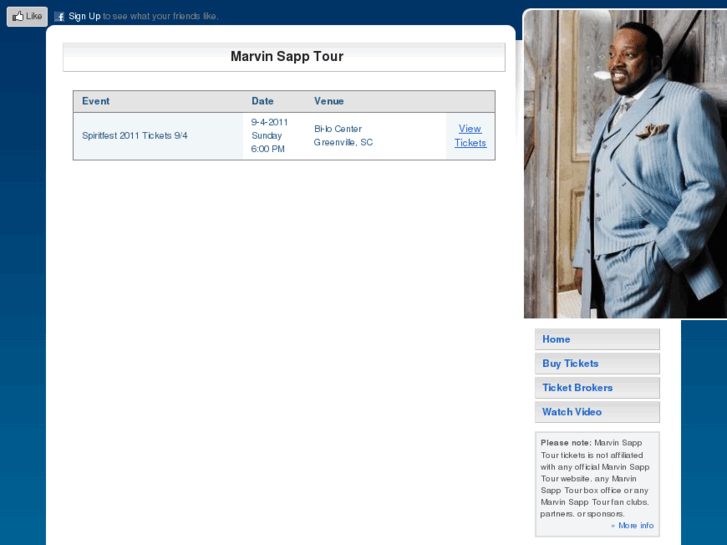The image size is (727, 545).
Task: Click the Venue column header
Action: [329, 101]
